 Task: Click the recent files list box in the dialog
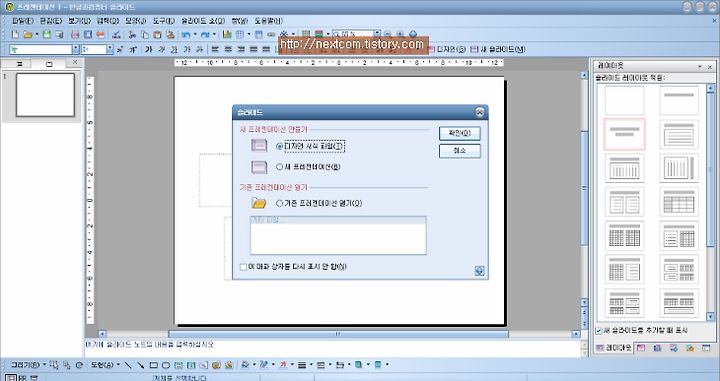[338, 235]
